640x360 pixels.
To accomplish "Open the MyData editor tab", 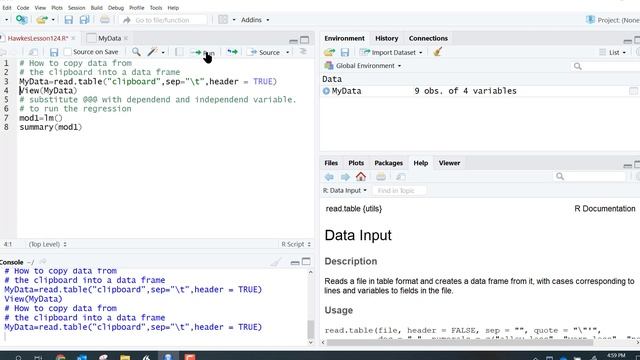I will pos(109,38).
